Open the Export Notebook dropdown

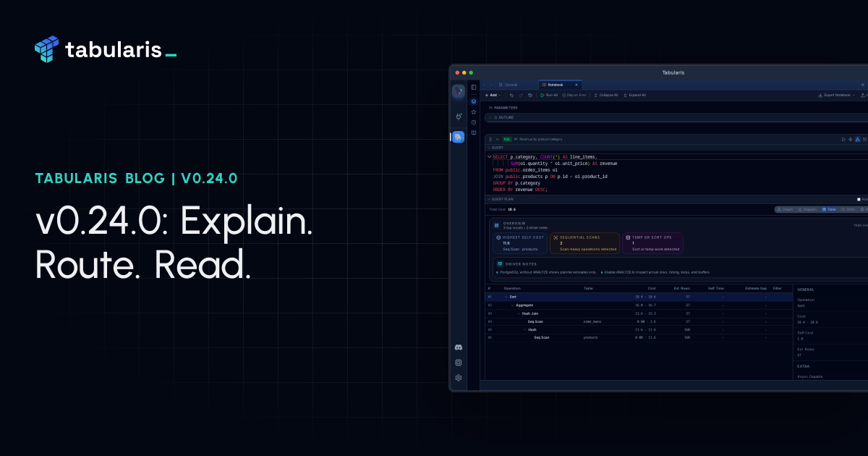(x=837, y=95)
